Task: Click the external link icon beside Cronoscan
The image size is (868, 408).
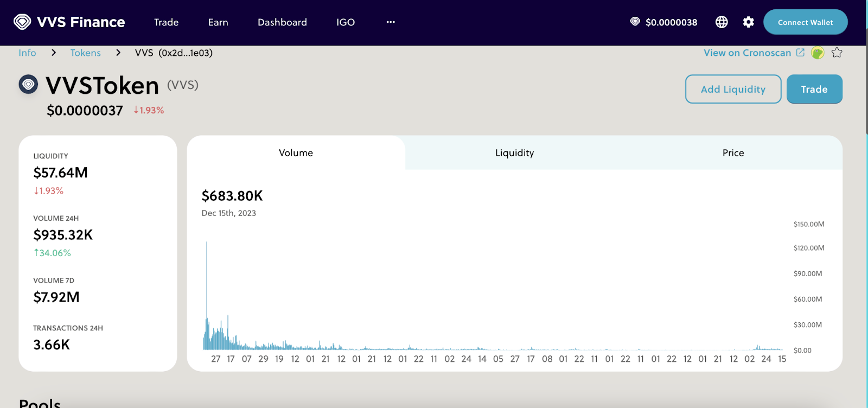Action: pos(800,53)
